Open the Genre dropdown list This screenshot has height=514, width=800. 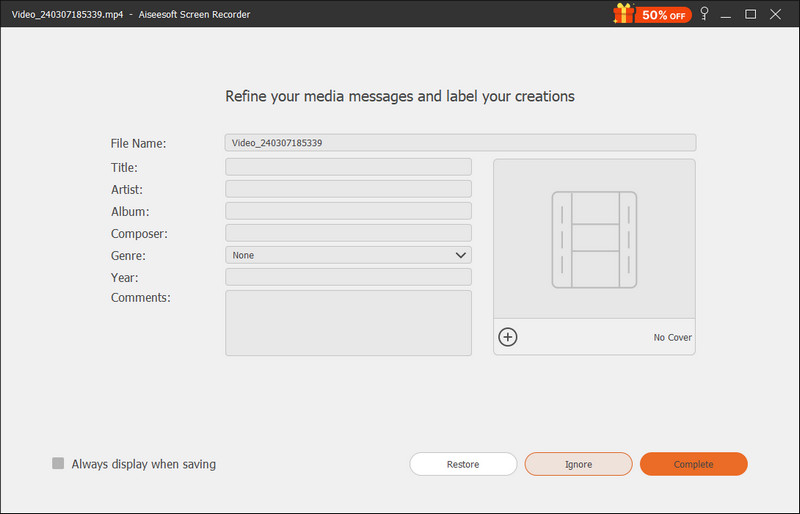348,255
